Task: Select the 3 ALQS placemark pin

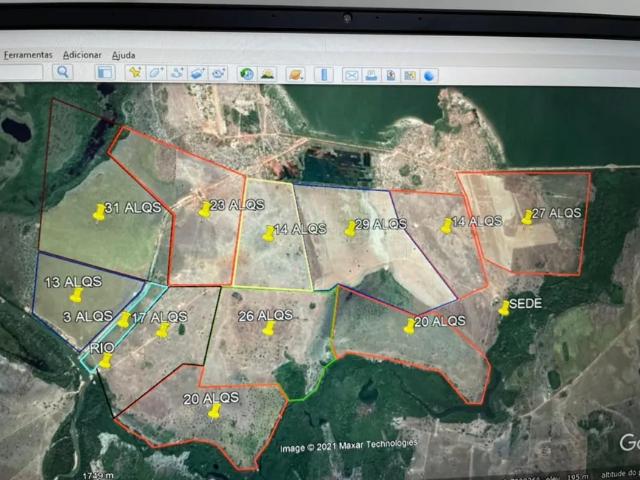Action: point(124,320)
